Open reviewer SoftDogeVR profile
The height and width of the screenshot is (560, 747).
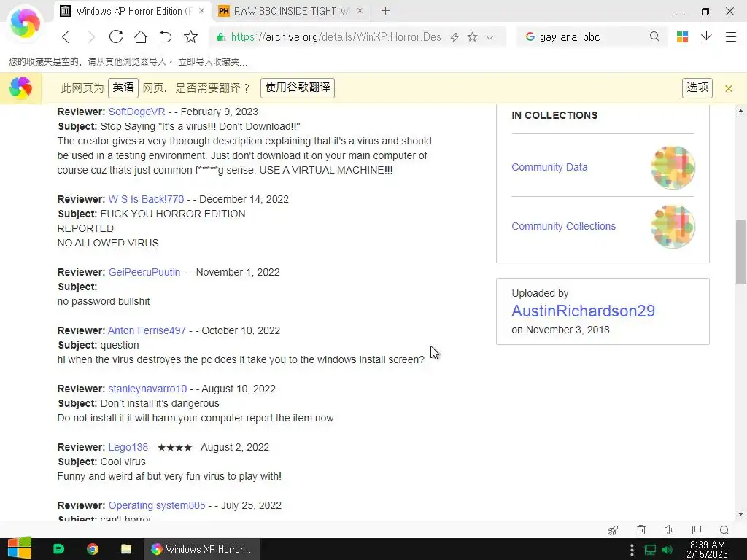[x=136, y=112]
